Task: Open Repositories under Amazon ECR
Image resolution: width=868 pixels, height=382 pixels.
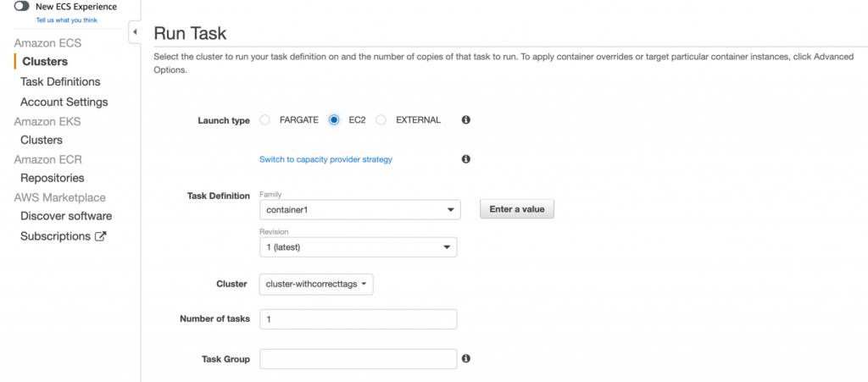Action: (52, 178)
